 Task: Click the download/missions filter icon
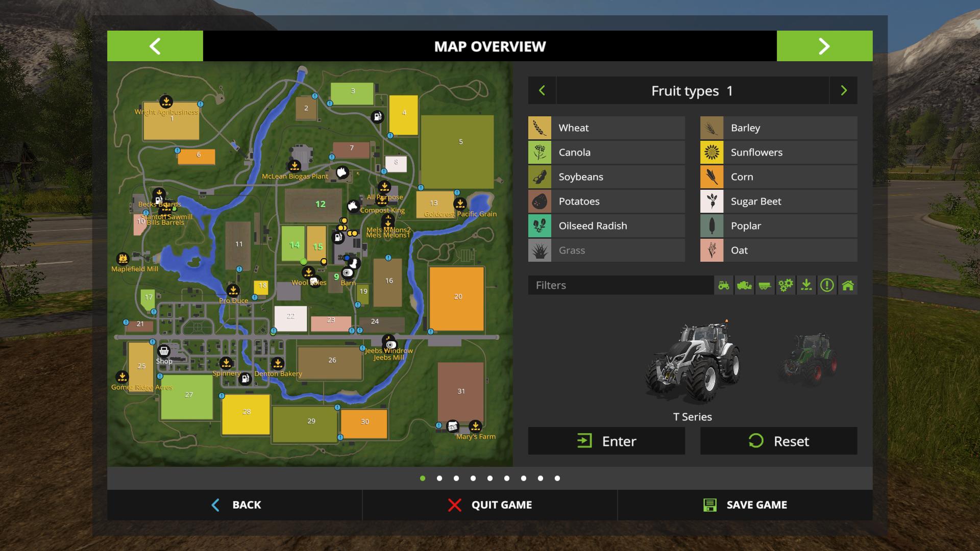click(806, 285)
